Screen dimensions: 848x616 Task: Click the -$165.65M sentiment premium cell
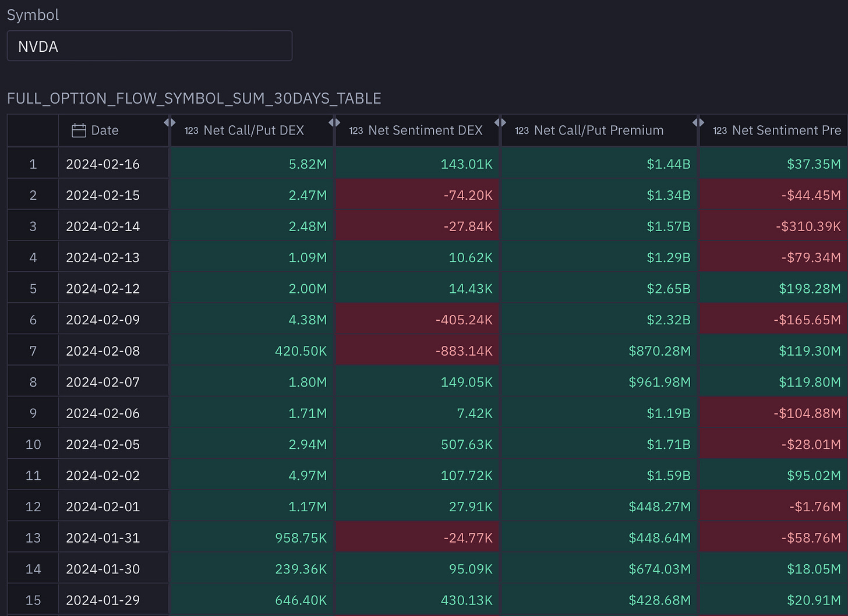pos(773,320)
